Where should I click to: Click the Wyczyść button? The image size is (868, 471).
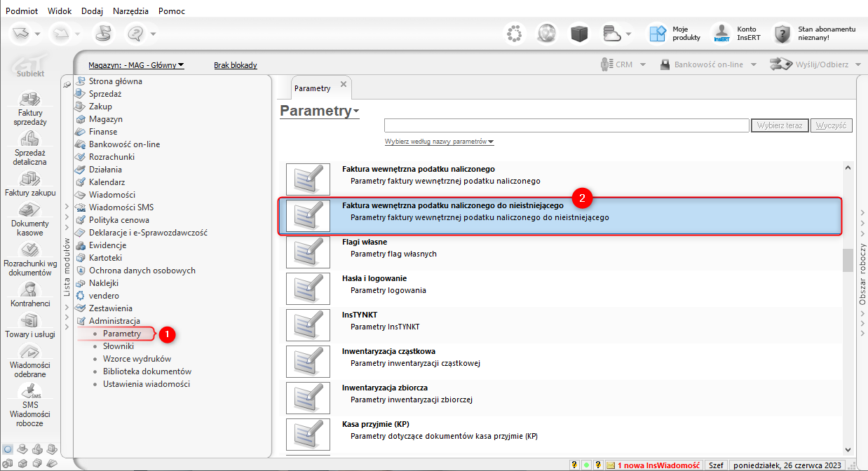(x=831, y=125)
